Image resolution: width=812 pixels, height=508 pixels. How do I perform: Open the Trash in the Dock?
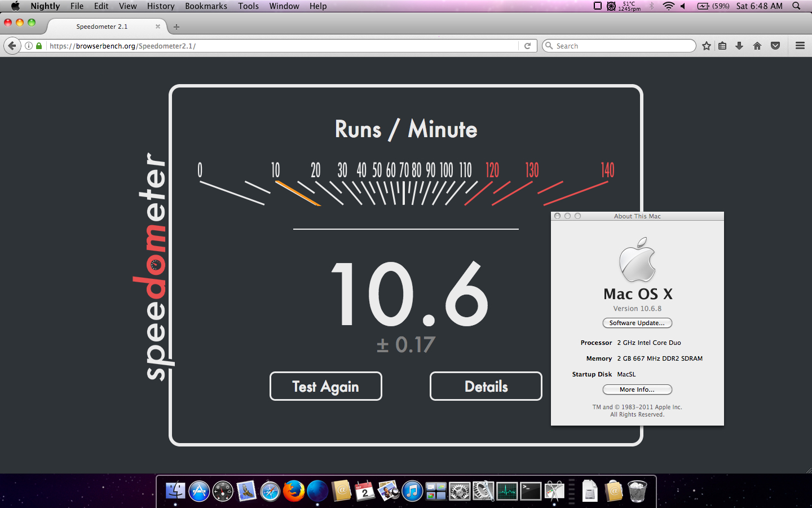637,491
